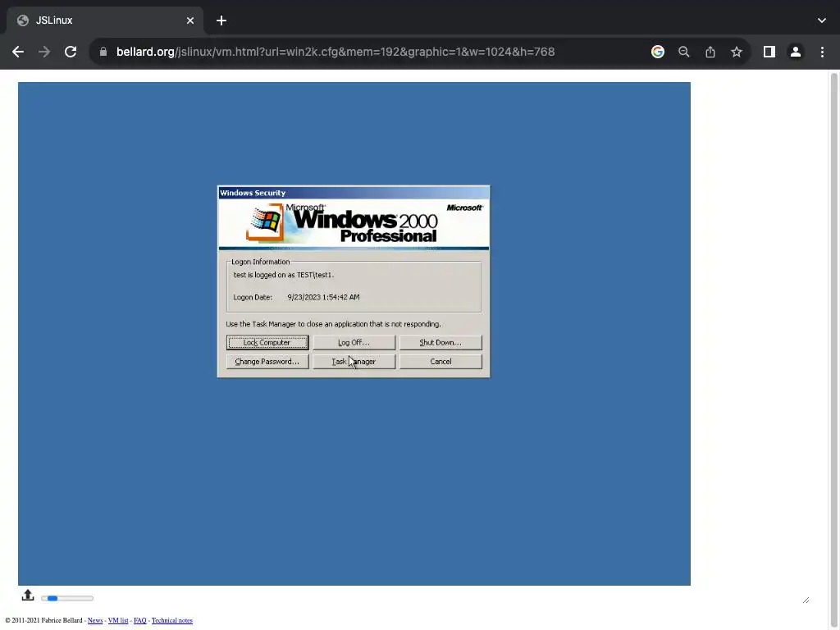The width and height of the screenshot is (840, 630).
Task: Expand the tab search chevron
Action: [x=822, y=21]
